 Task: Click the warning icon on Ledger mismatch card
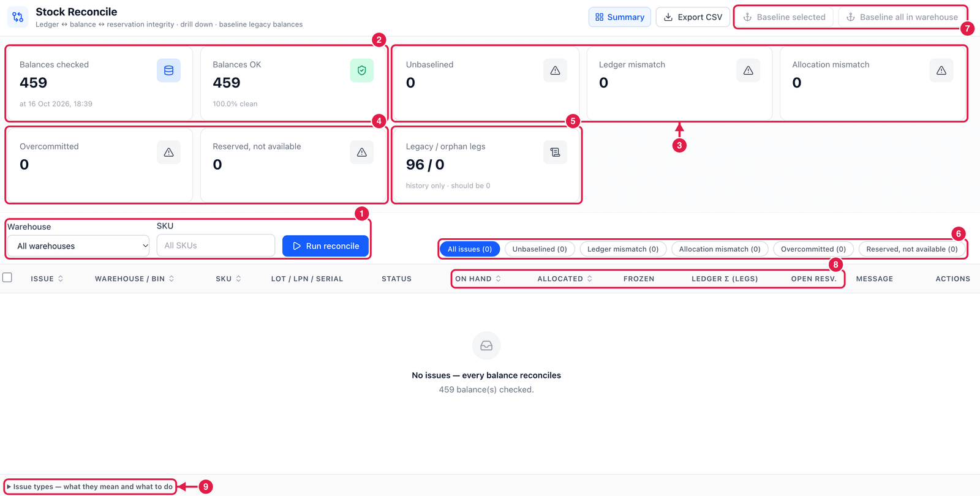pyautogui.click(x=748, y=70)
